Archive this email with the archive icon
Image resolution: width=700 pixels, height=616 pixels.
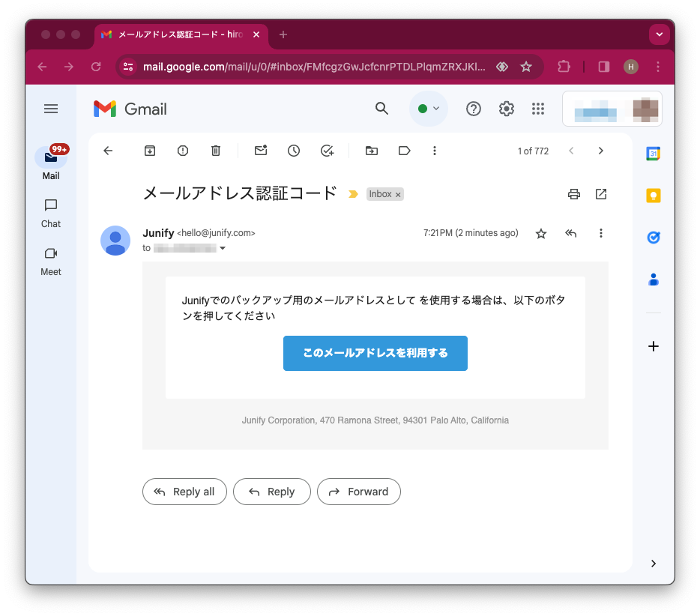150,151
